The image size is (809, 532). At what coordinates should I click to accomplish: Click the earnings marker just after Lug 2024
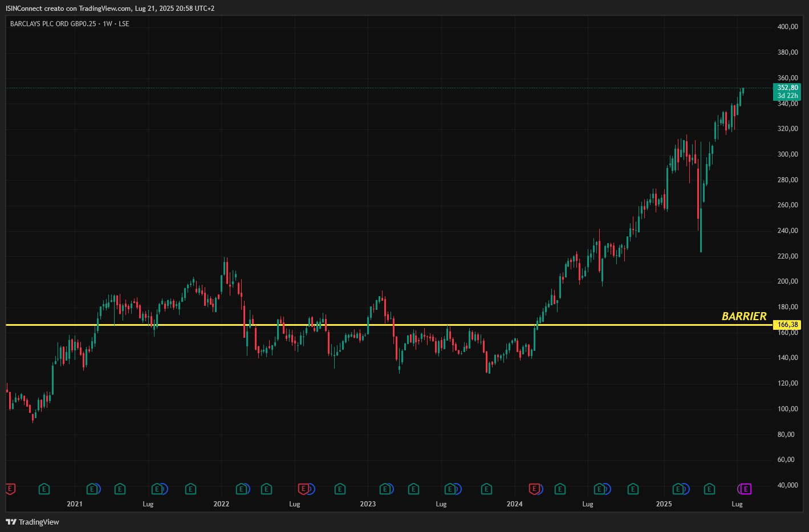point(599,489)
